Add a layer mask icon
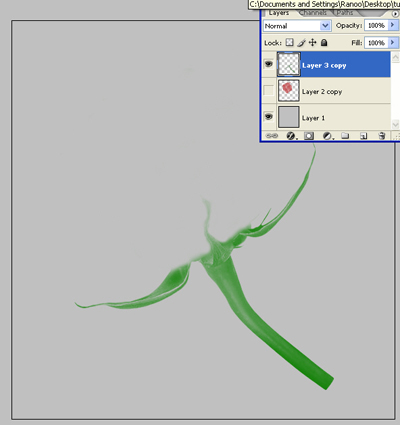 (309, 136)
